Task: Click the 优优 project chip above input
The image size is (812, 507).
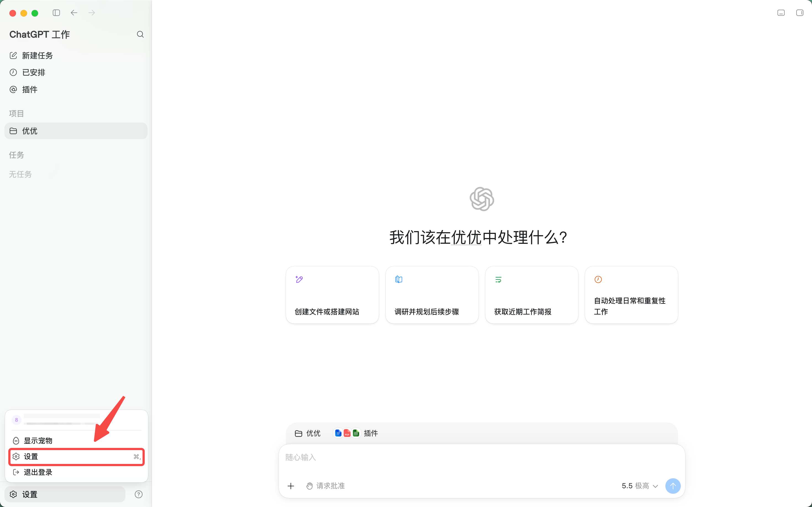Action: (x=308, y=434)
